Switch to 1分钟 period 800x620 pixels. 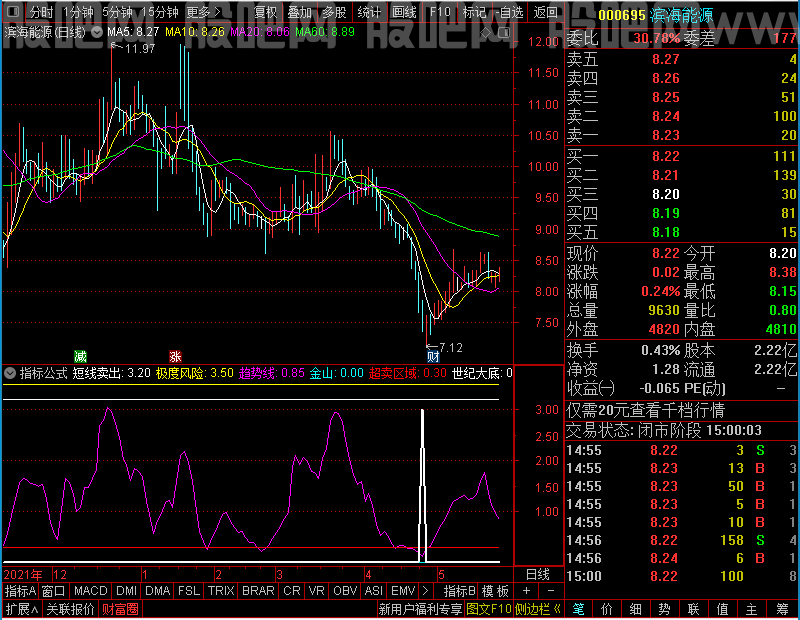click(78, 12)
